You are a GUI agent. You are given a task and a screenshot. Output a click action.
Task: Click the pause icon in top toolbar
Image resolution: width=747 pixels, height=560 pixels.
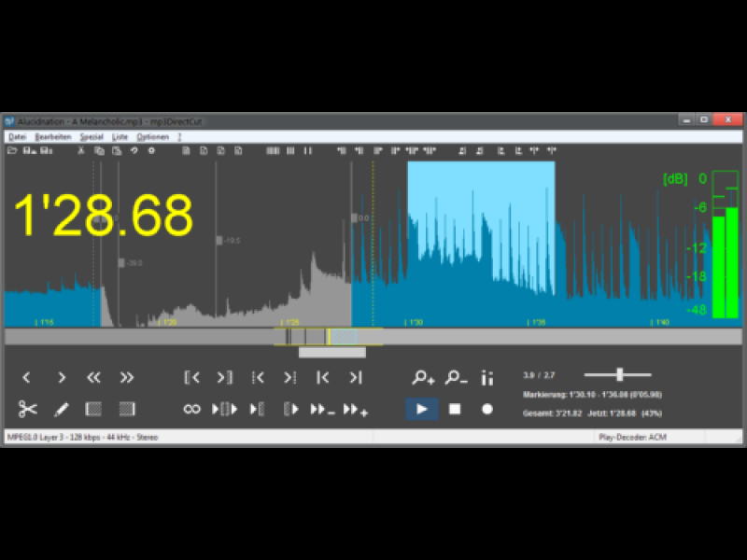click(307, 150)
